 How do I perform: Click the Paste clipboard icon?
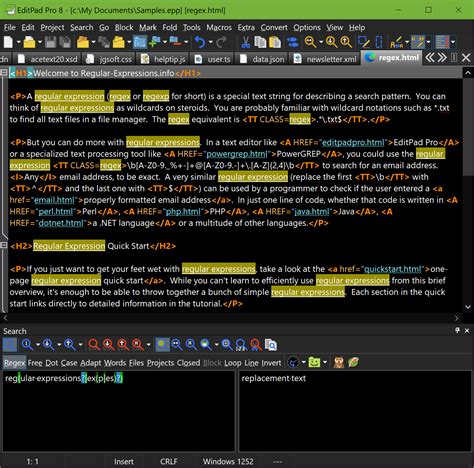click(x=275, y=42)
